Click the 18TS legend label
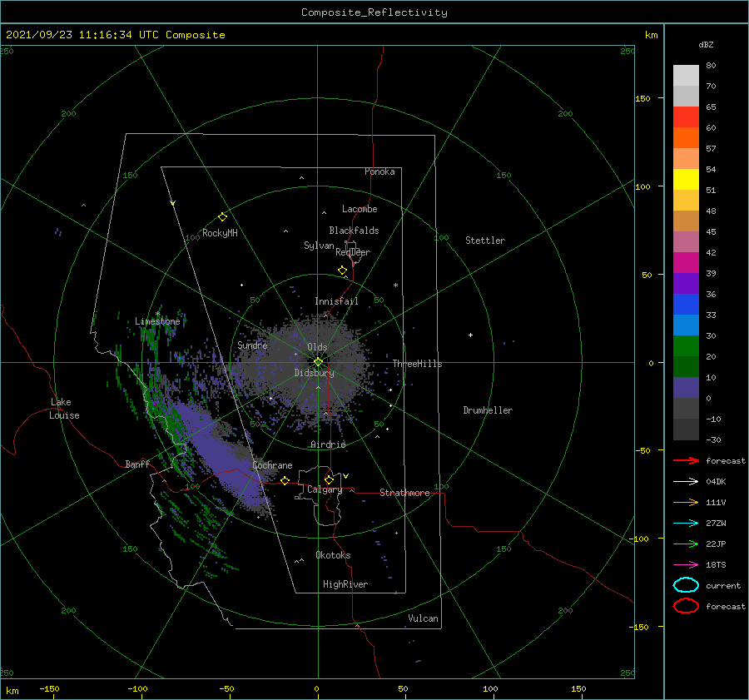This screenshot has width=749, height=700. click(716, 565)
